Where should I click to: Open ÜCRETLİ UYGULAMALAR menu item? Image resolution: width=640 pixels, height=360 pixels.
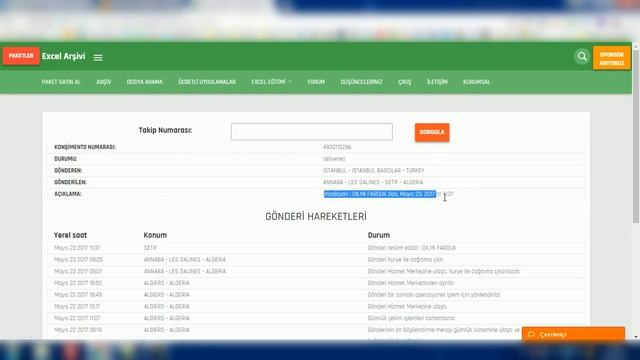click(x=207, y=82)
